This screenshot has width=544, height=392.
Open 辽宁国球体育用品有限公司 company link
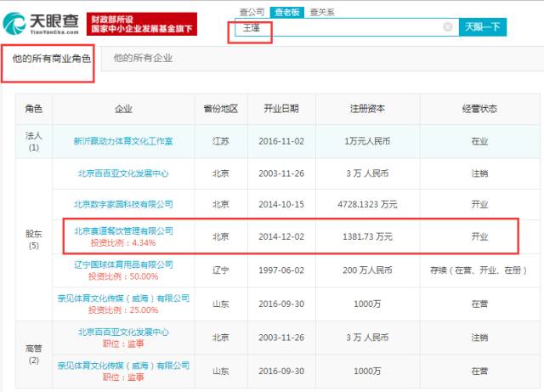(x=123, y=264)
